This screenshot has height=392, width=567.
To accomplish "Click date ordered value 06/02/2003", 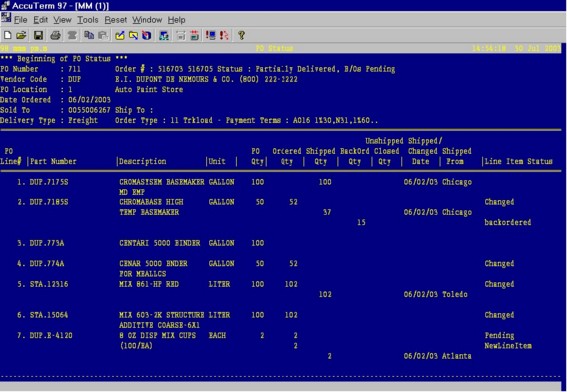I will (x=89, y=99).
